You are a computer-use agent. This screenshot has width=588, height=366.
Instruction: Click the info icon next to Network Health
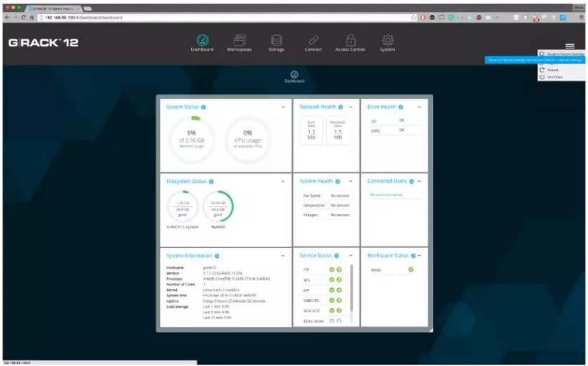tap(341, 107)
